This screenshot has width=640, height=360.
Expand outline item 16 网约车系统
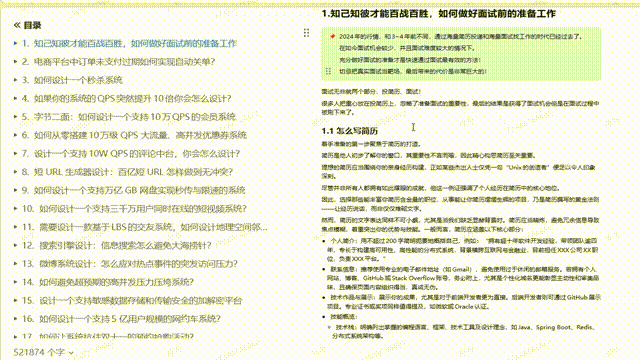click(16, 318)
